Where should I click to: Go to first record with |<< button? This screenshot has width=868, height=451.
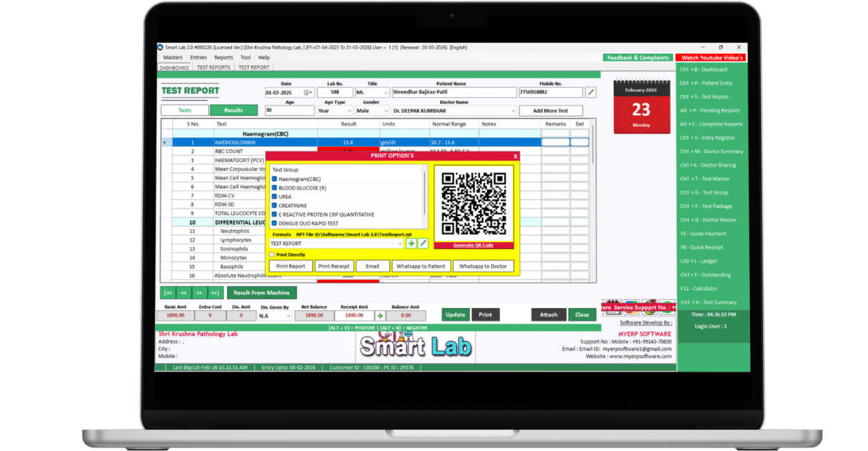(x=168, y=293)
